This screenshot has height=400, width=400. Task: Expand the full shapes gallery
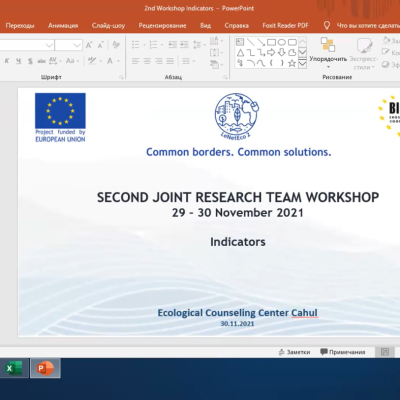click(302, 63)
